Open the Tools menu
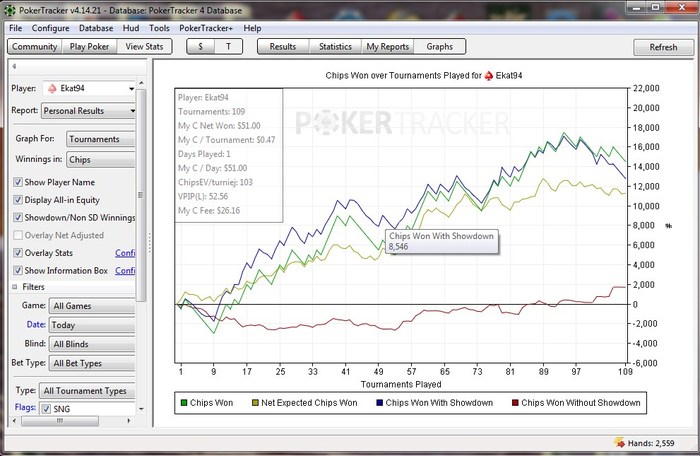 click(159, 28)
